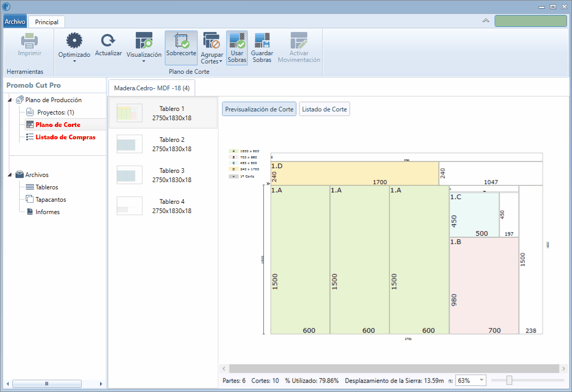Image resolution: width=572 pixels, height=392 pixels.
Task: Click the Guardar Sobras icon
Action: [x=262, y=40]
